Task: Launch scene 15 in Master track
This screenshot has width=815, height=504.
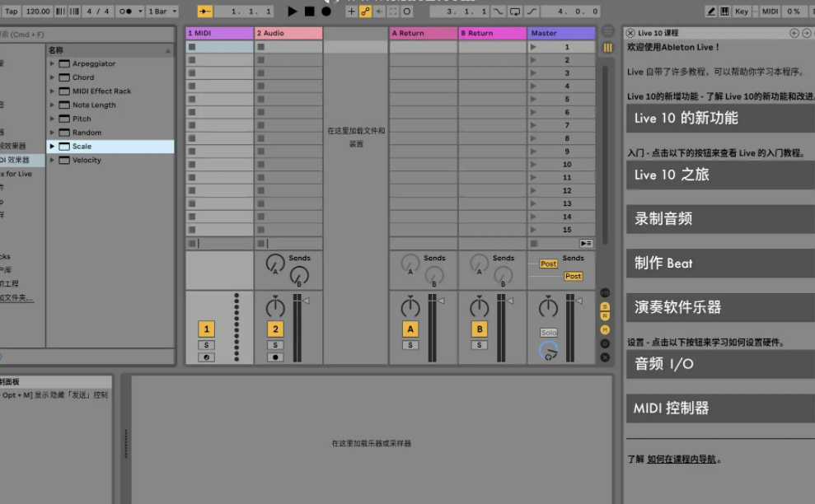Action: click(x=533, y=230)
